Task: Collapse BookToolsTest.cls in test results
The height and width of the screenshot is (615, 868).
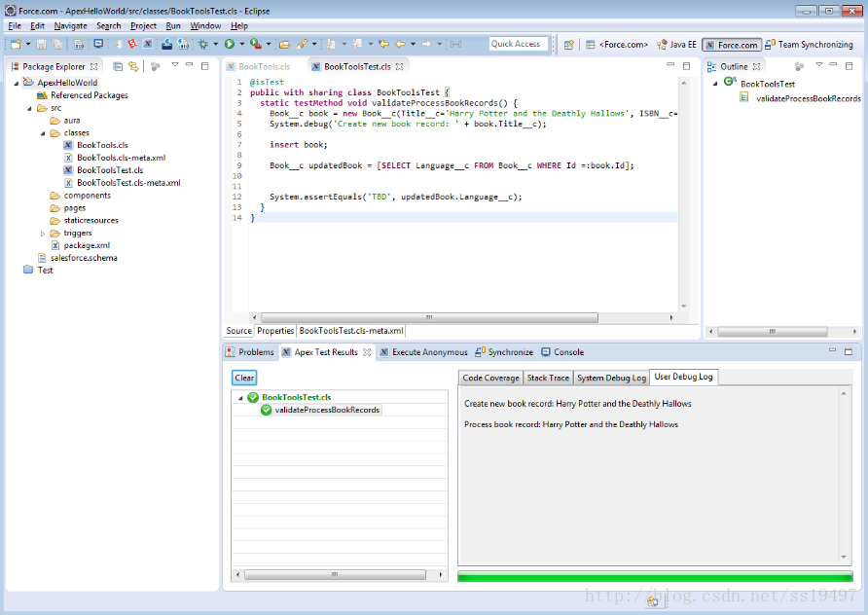Action: 240,397
